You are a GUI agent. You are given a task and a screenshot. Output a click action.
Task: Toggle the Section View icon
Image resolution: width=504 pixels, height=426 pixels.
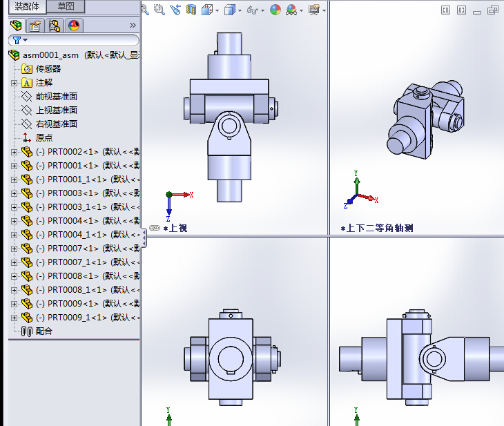pyautogui.click(x=191, y=10)
